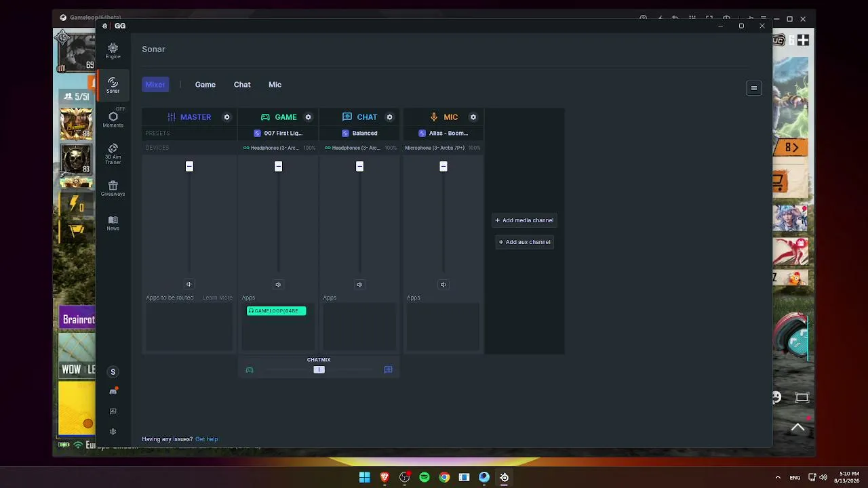Click the SteelSeries logo in title bar

(x=104, y=26)
